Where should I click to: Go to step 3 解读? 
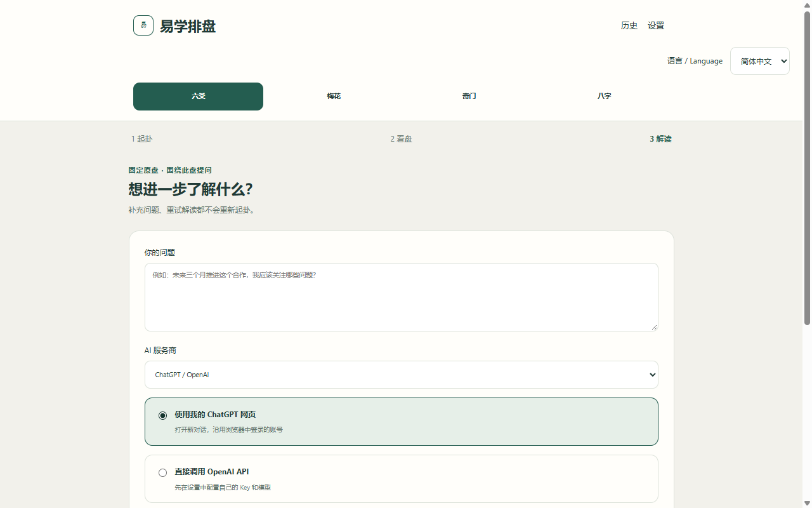(x=660, y=139)
